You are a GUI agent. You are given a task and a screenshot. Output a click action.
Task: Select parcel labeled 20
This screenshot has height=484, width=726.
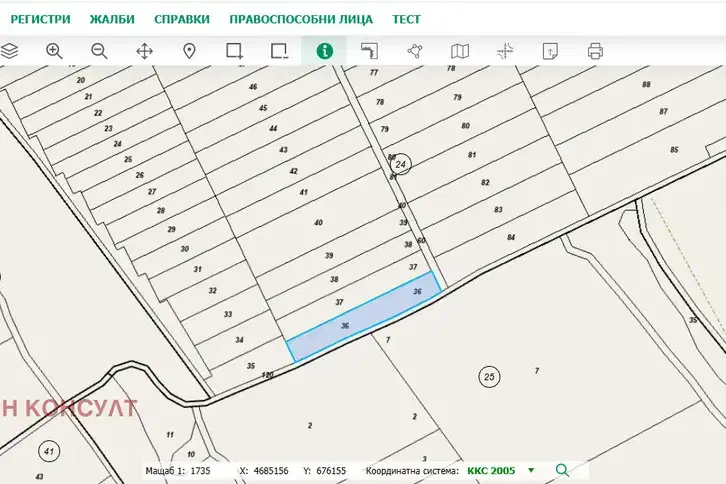pyautogui.click(x=81, y=80)
